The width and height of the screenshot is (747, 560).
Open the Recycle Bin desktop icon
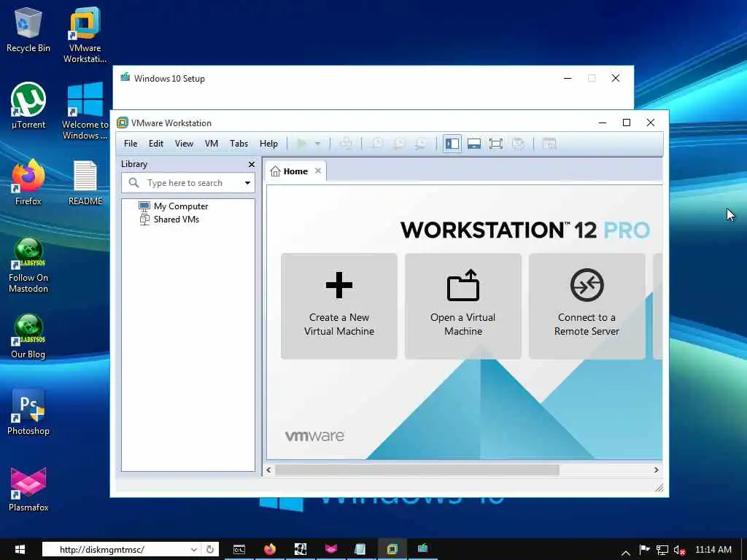28,31
